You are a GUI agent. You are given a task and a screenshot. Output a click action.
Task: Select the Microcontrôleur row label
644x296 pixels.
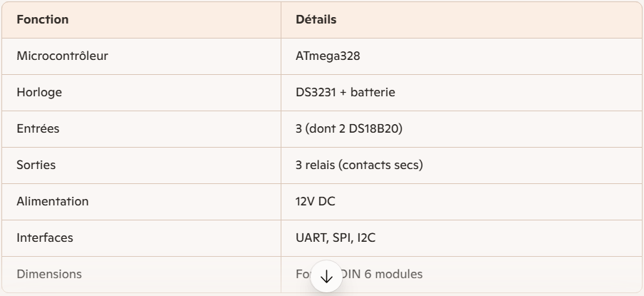[x=62, y=56]
